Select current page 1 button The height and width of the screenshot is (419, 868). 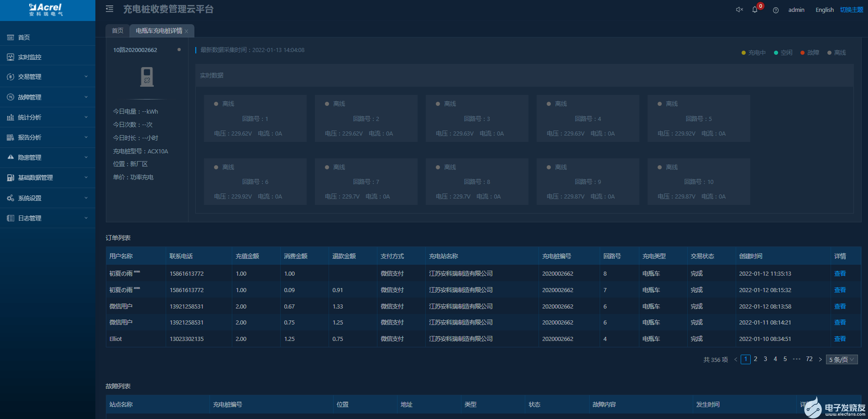[746, 359]
